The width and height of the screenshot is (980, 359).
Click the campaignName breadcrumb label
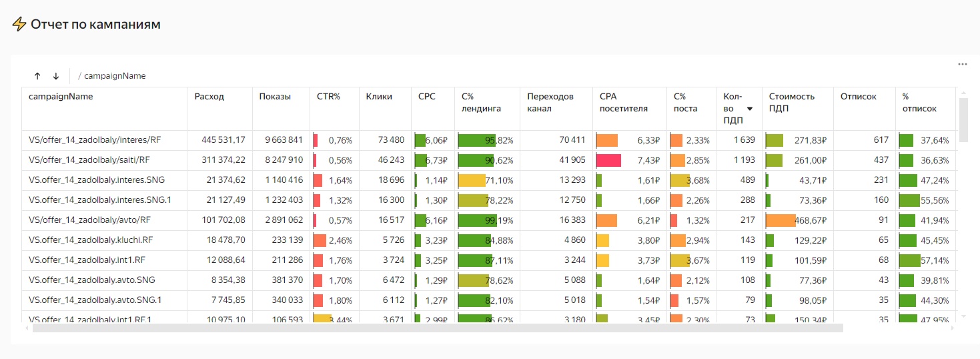(115, 76)
